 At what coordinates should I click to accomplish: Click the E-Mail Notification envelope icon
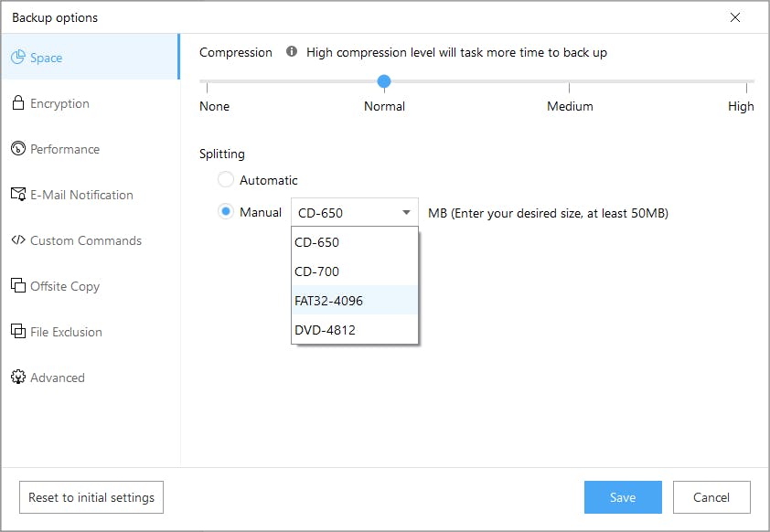17,195
